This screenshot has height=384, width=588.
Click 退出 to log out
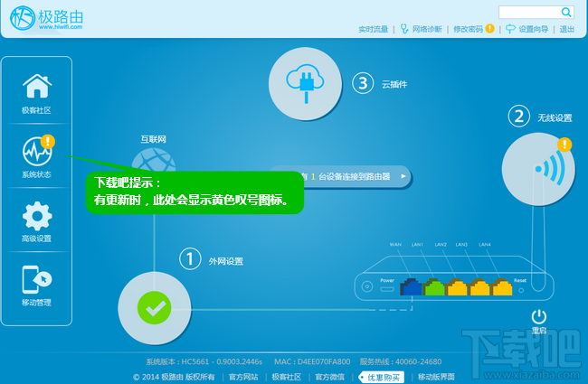pos(567,30)
